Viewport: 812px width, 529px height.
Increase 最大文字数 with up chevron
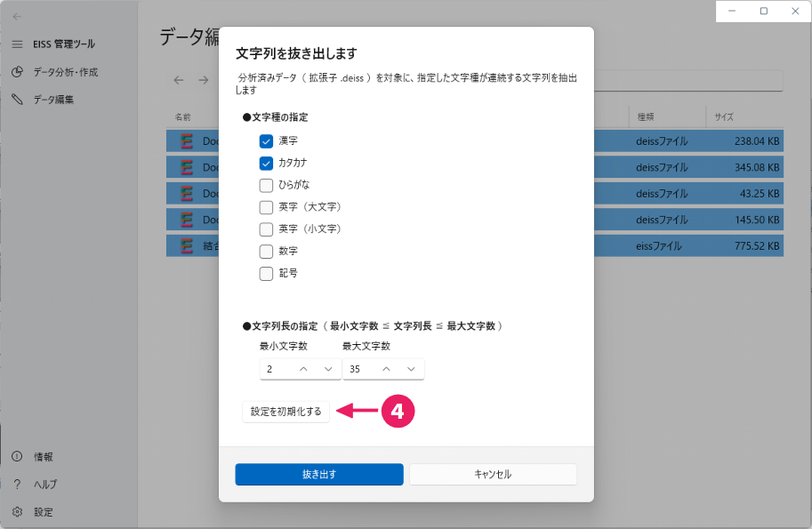click(386, 369)
